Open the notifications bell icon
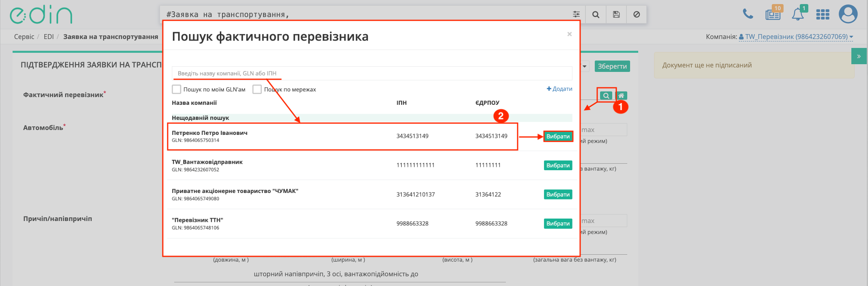The image size is (868, 286). tap(797, 15)
